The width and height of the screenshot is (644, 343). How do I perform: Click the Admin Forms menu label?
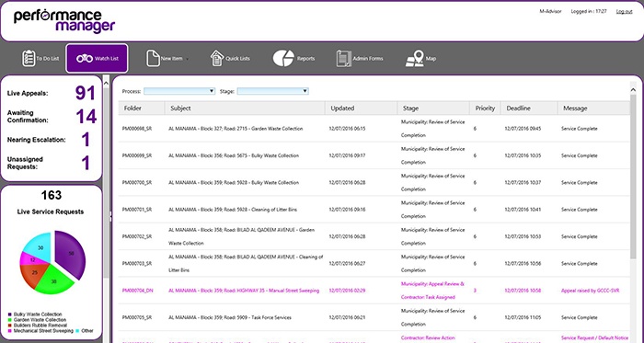click(368, 59)
